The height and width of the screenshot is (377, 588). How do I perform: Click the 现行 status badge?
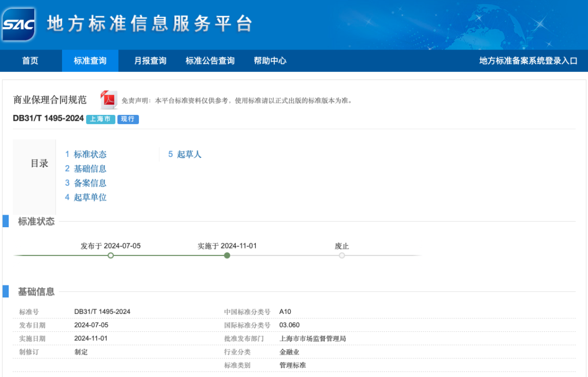(x=128, y=119)
